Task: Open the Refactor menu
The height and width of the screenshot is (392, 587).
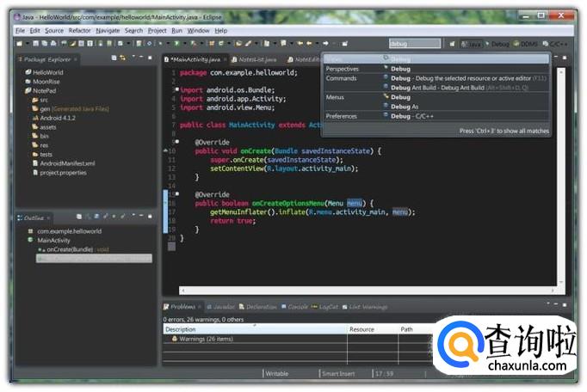Action: coord(79,30)
